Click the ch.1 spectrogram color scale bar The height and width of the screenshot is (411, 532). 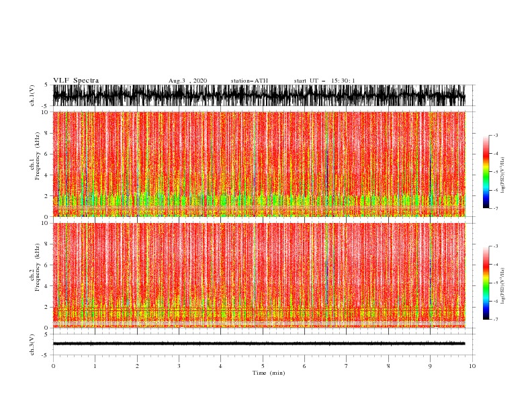point(486,172)
